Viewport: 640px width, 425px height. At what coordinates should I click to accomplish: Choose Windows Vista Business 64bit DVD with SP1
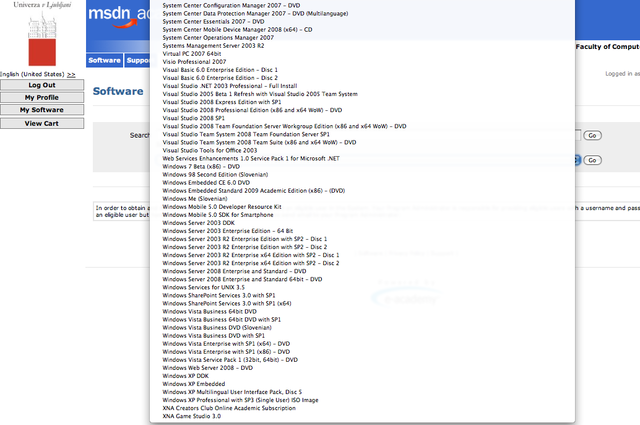pyautogui.click(x=222, y=320)
